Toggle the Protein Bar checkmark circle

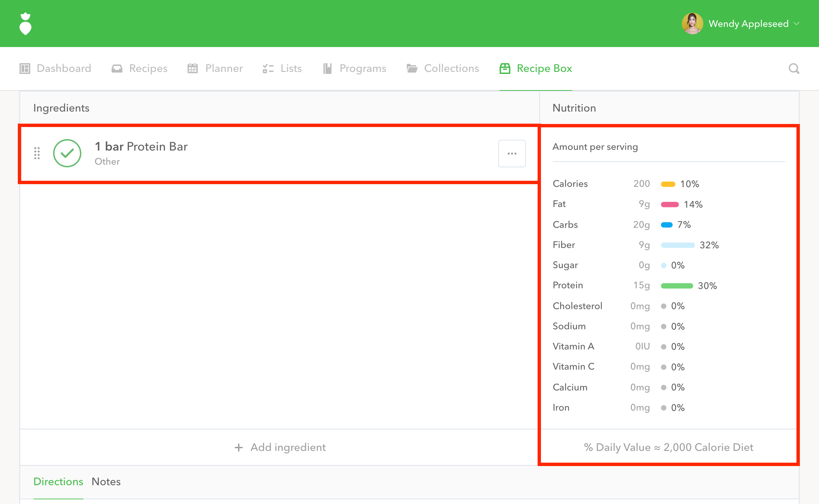tap(67, 153)
